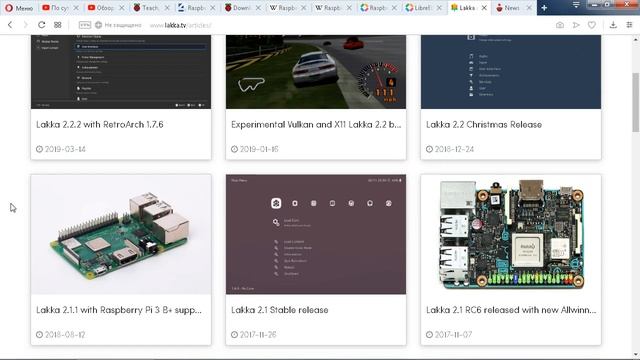Toggle the VPN badge
640x360 pixels.
84,25
